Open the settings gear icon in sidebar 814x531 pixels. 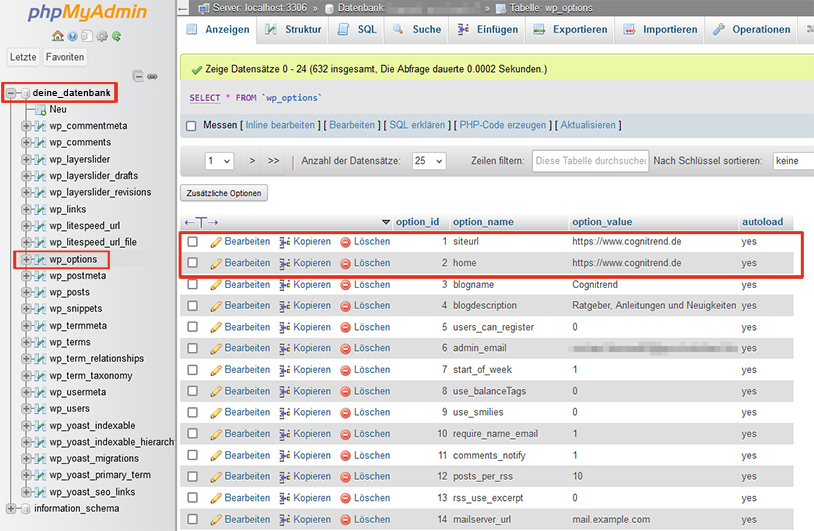[102, 36]
